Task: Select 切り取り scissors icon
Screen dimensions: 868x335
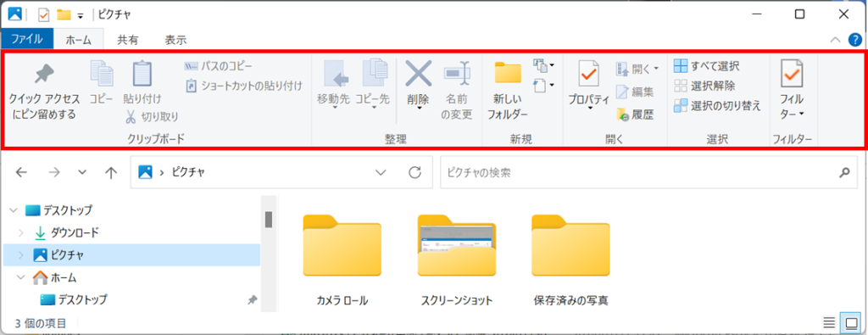Action: [x=131, y=117]
